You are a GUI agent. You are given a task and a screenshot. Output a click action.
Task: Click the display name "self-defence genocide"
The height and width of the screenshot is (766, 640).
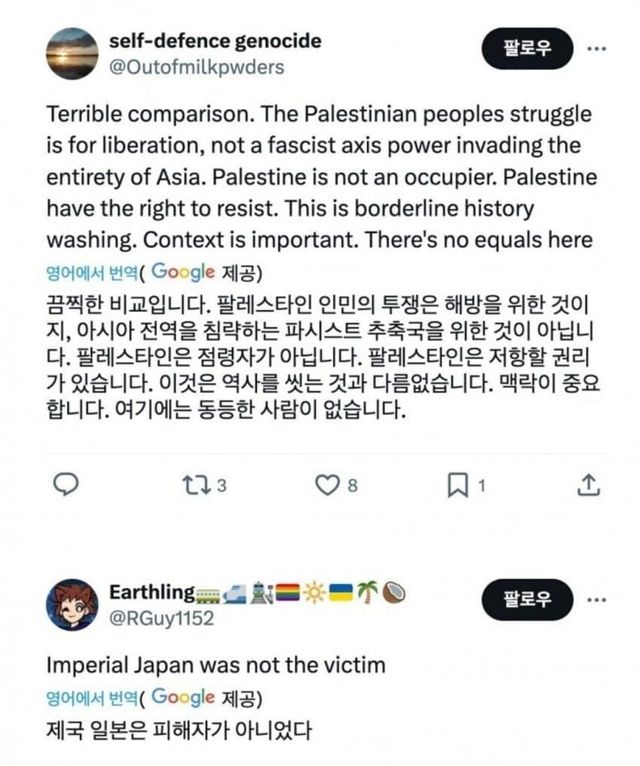214,41
